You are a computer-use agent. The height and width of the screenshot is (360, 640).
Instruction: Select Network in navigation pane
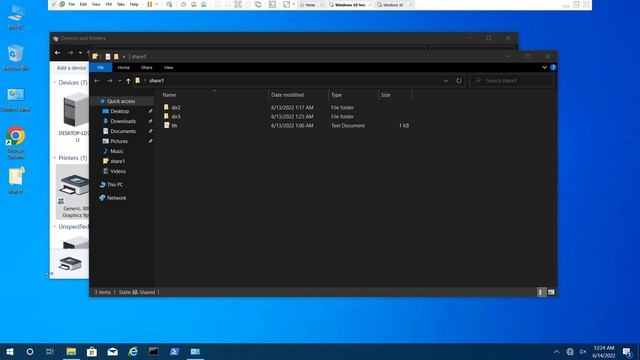point(116,198)
